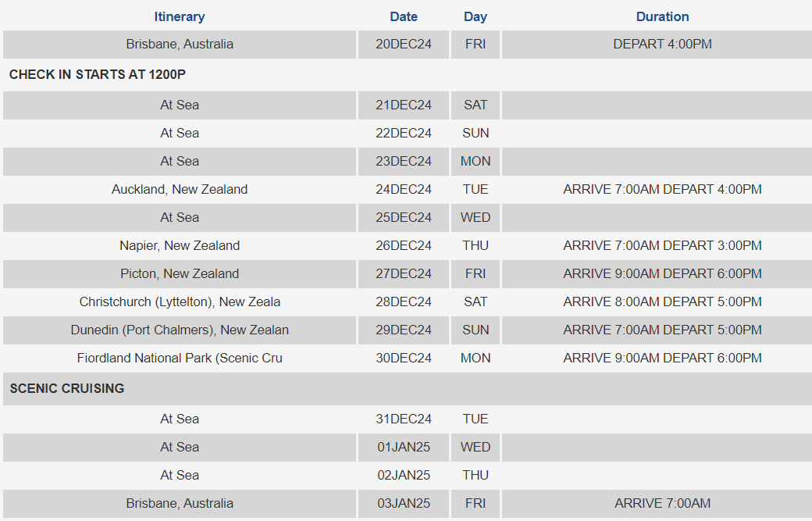The height and width of the screenshot is (521, 812).
Task: Click the ARRIVE 7:00AM Brisbane return cell
Action: [x=662, y=503]
